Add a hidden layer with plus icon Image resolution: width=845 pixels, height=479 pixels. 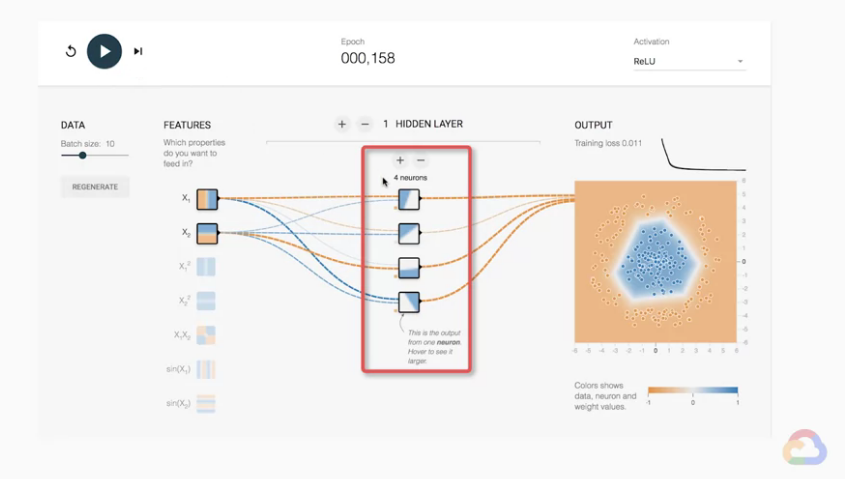click(342, 124)
